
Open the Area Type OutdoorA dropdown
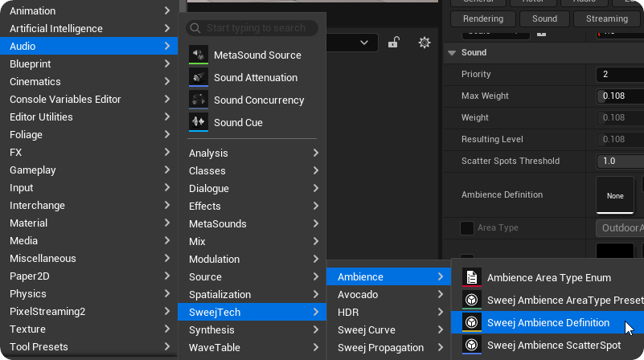tap(620, 228)
